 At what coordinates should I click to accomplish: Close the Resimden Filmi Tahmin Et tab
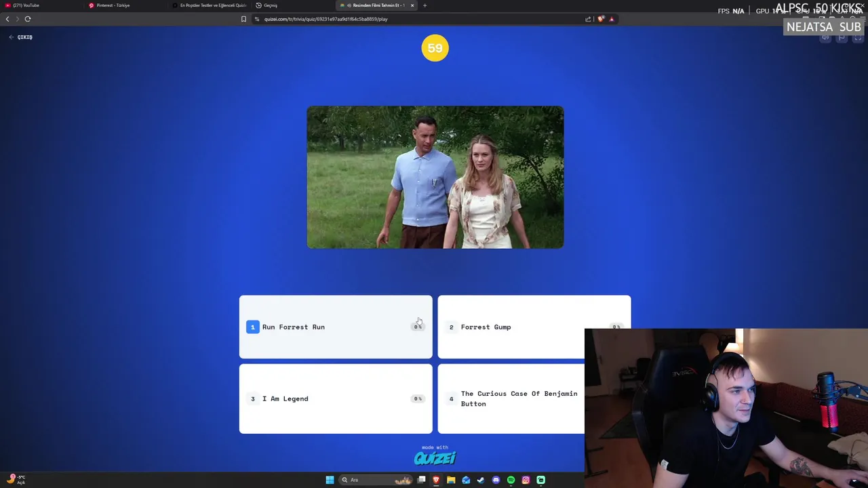tap(412, 5)
